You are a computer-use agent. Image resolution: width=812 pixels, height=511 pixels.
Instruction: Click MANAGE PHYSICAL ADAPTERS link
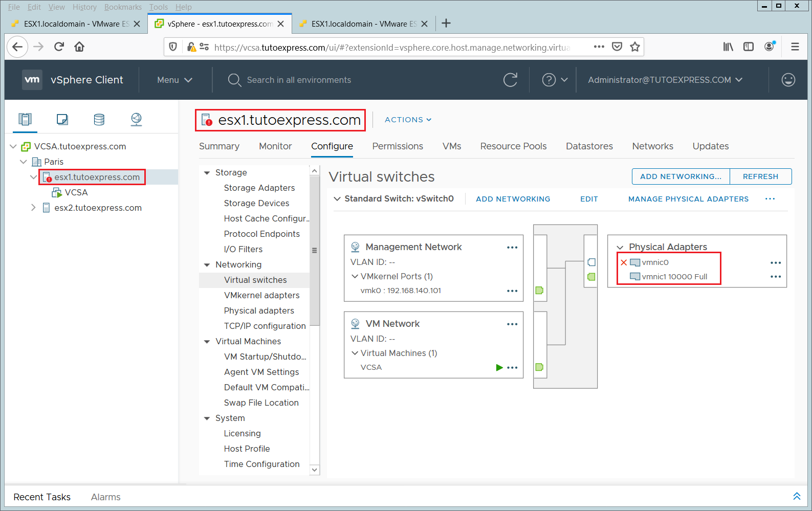688,199
